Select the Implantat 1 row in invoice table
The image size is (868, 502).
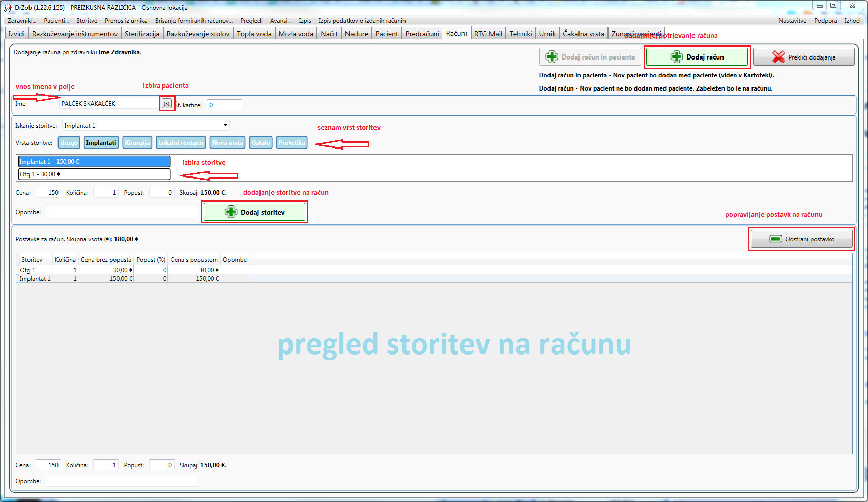(35, 279)
